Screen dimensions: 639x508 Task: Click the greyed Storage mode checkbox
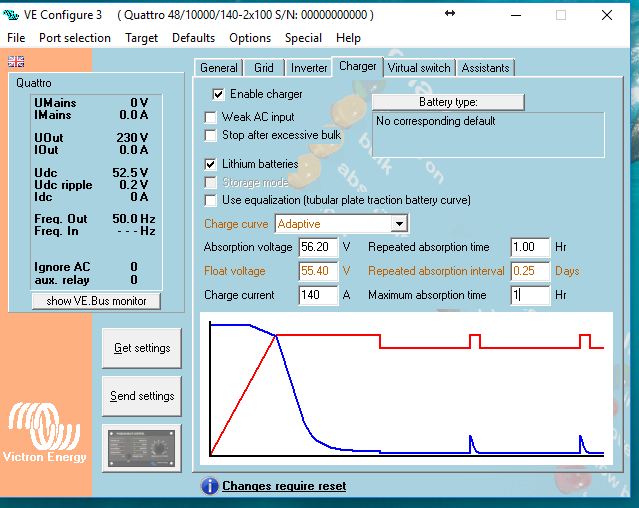click(210, 182)
